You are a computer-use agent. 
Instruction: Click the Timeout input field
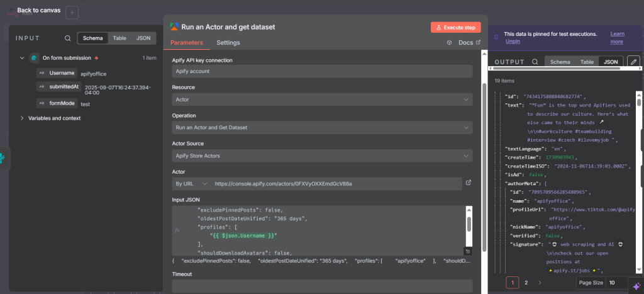pyautogui.click(x=322, y=286)
